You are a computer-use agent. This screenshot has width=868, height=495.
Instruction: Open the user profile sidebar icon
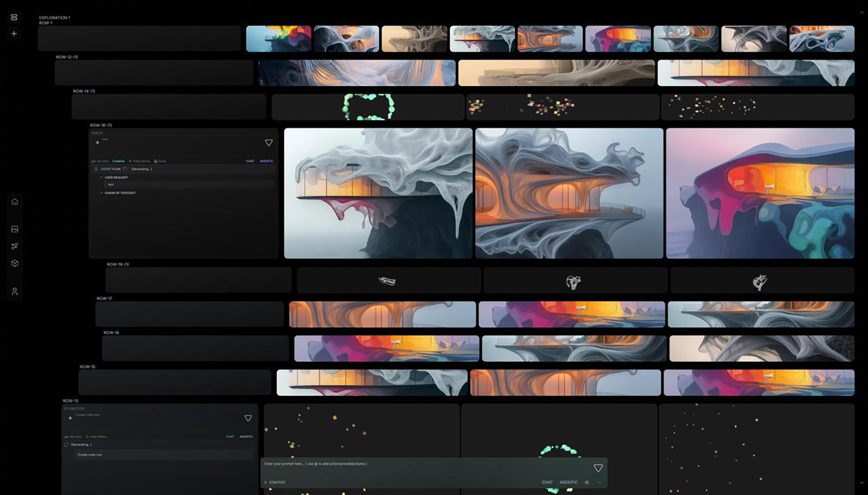(x=15, y=291)
